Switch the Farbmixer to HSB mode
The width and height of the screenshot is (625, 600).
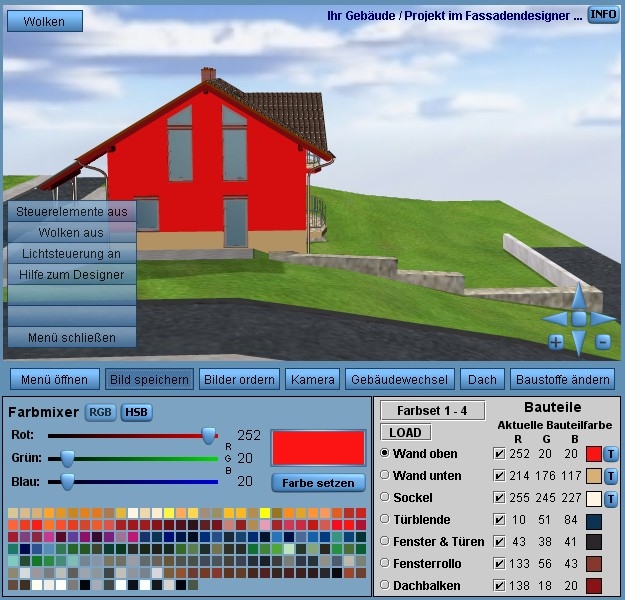click(x=136, y=412)
